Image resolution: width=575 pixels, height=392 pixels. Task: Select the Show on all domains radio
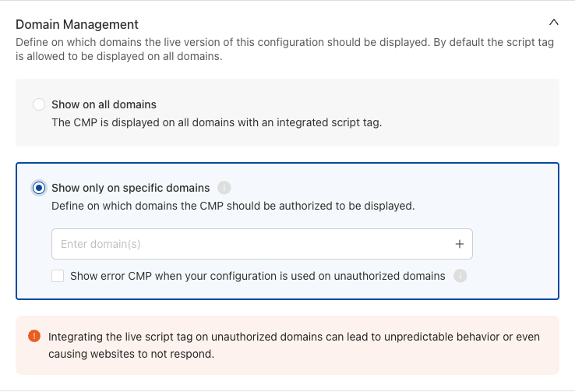click(x=39, y=104)
